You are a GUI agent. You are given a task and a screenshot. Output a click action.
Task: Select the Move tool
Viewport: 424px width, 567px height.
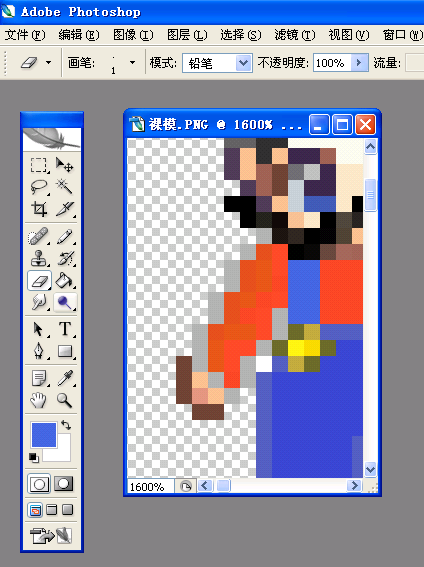tap(64, 165)
